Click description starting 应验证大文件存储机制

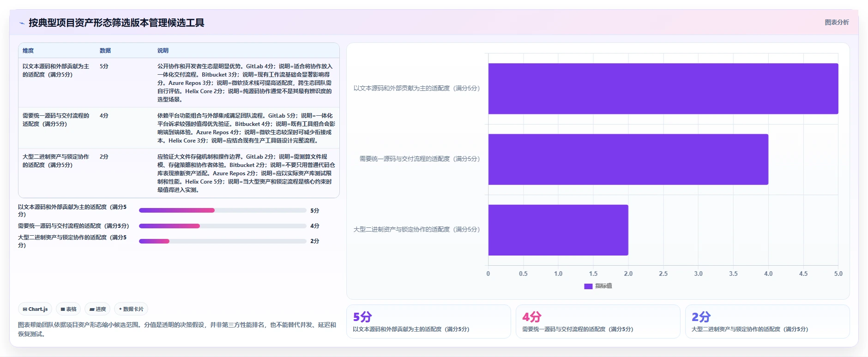246,173
